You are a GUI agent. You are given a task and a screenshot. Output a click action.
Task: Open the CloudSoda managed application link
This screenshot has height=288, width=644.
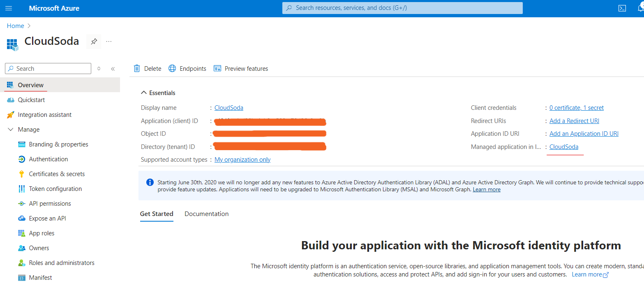564,147
